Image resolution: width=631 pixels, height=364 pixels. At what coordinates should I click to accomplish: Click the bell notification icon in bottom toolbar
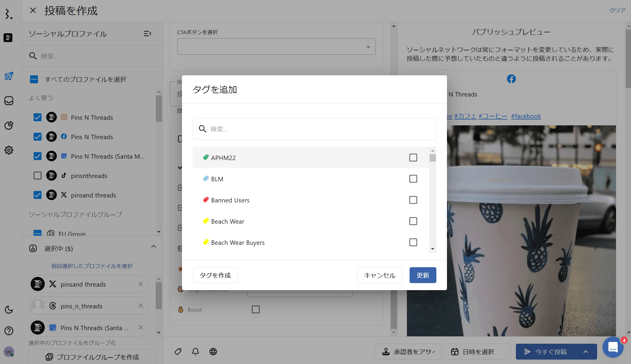[x=196, y=352]
